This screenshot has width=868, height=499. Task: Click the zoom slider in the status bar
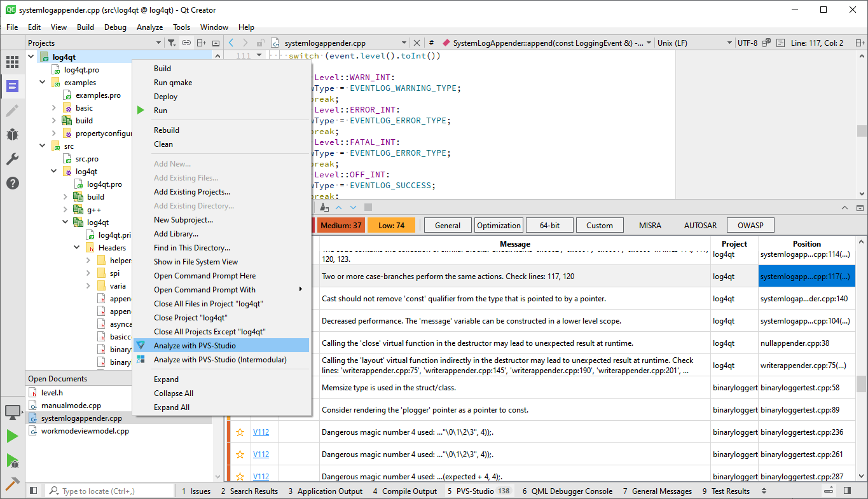point(829,490)
